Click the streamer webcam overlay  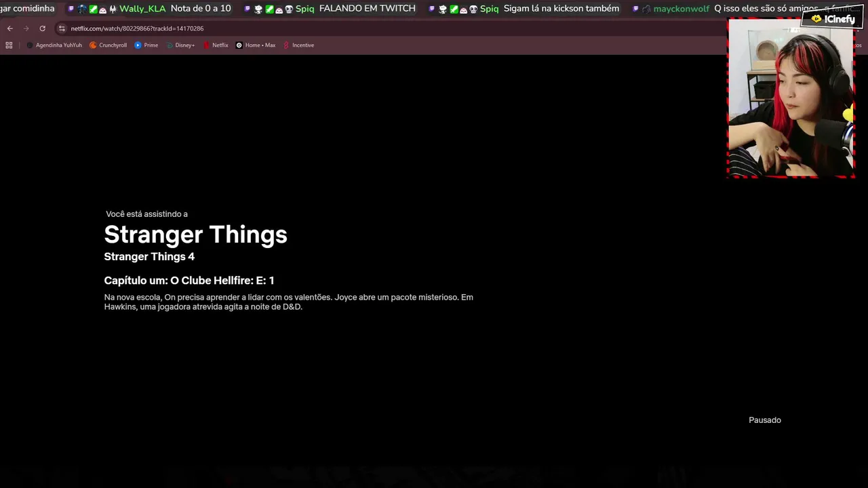(x=791, y=98)
